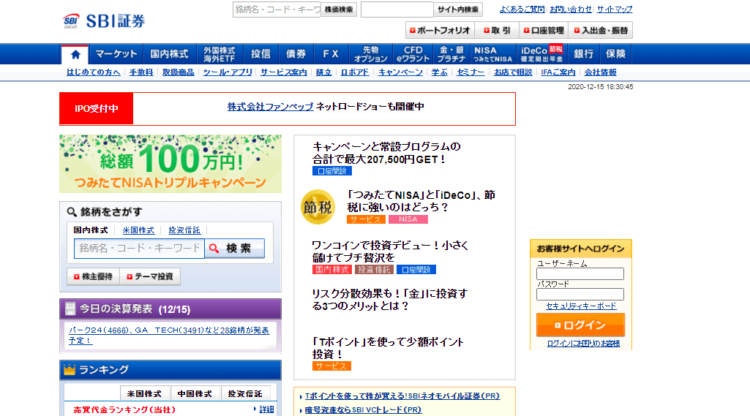Click the ユーザーネーム input field

click(580, 274)
